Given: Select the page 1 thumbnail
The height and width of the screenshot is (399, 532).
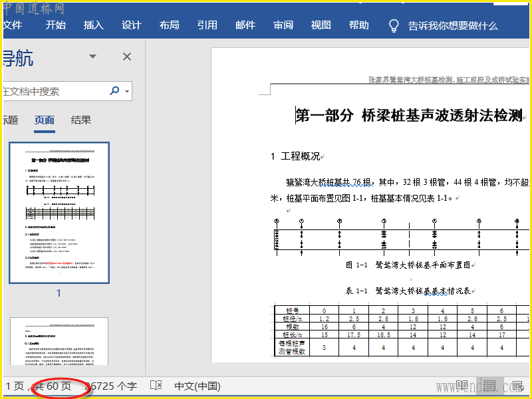Looking at the screenshot, I should 59,213.
